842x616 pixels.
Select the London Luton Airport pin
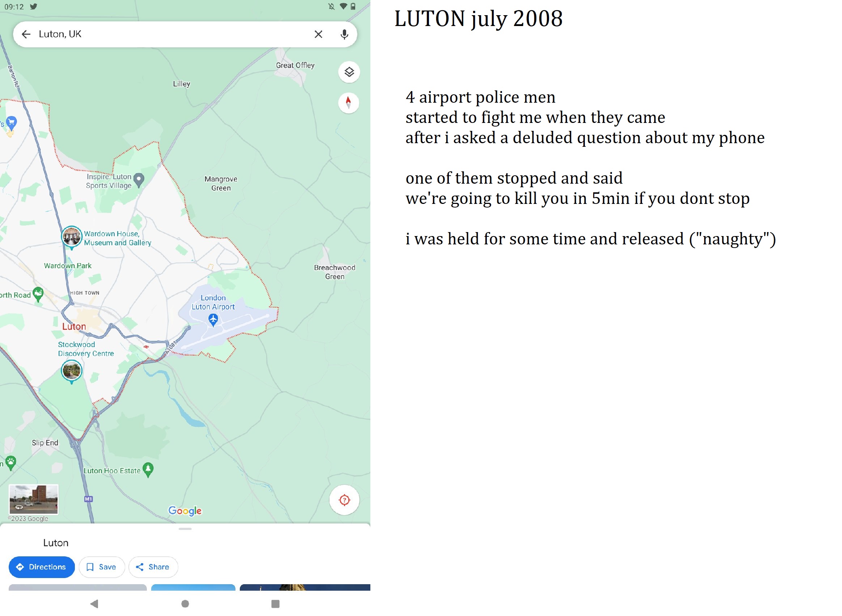tap(213, 320)
